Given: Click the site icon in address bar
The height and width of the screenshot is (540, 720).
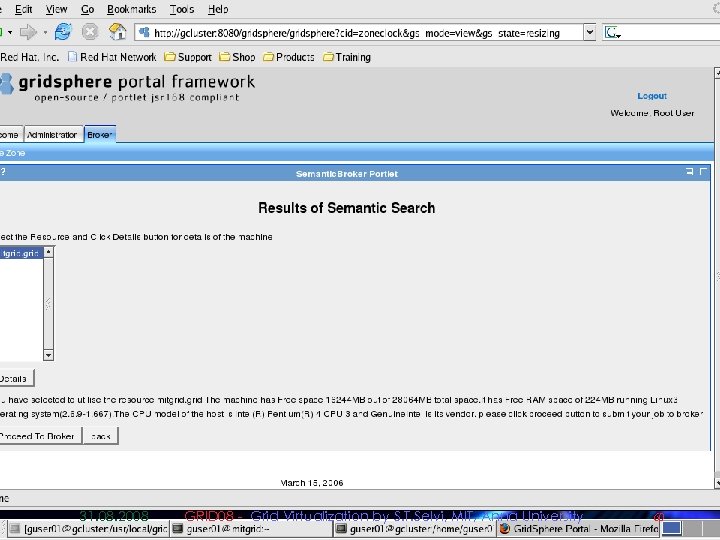Looking at the screenshot, I should click(144, 32).
